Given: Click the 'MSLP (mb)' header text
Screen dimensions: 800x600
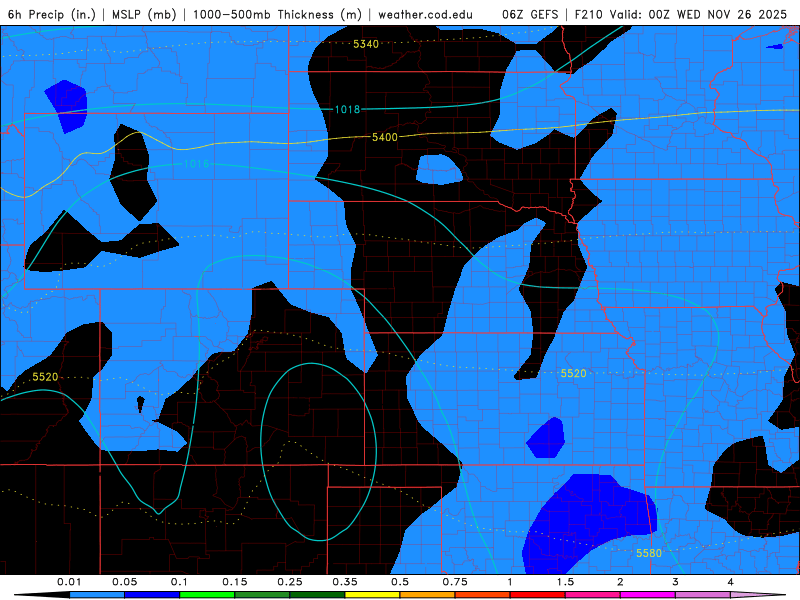Looking at the screenshot, I should tap(144, 14).
